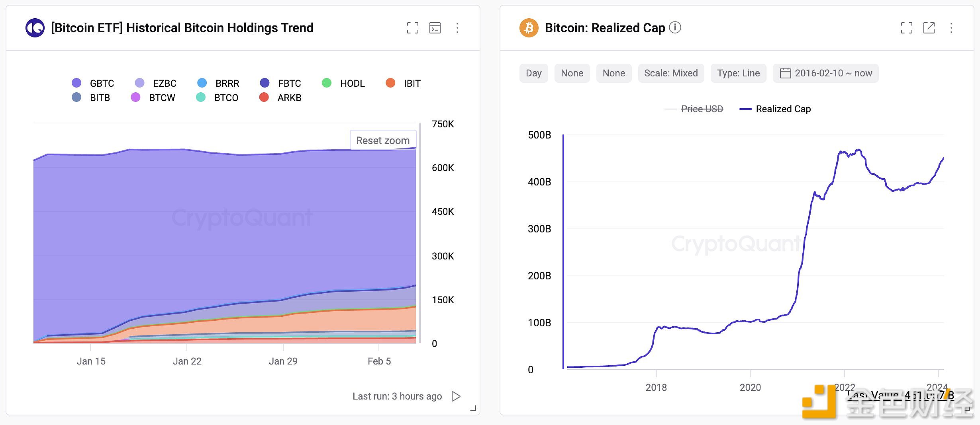The width and height of the screenshot is (980, 425).
Task: Open the date range picker 2016-02-10 ~ now
Action: 825,73
